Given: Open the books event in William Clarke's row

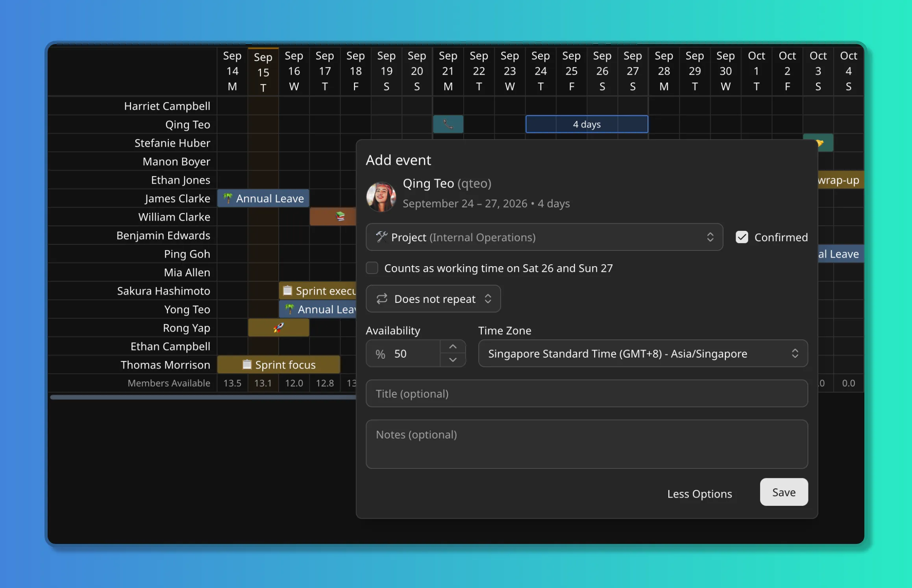Looking at the screenshot, I should [333, 217].
